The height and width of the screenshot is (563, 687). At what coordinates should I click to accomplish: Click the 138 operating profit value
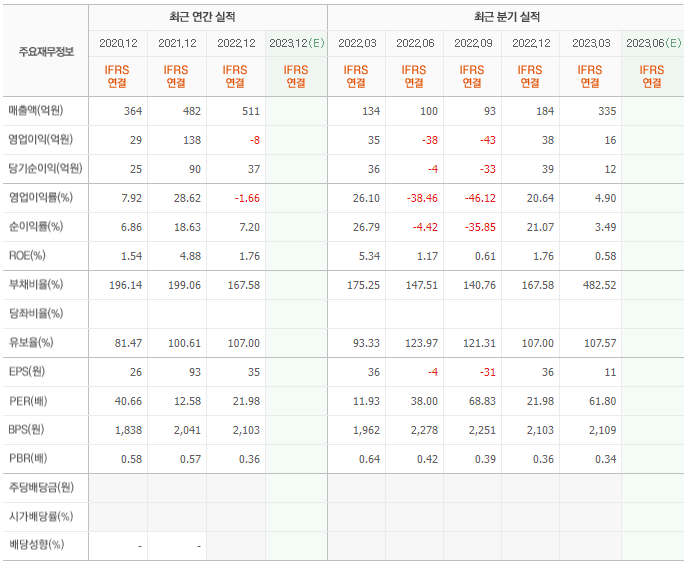coord(192,140)
